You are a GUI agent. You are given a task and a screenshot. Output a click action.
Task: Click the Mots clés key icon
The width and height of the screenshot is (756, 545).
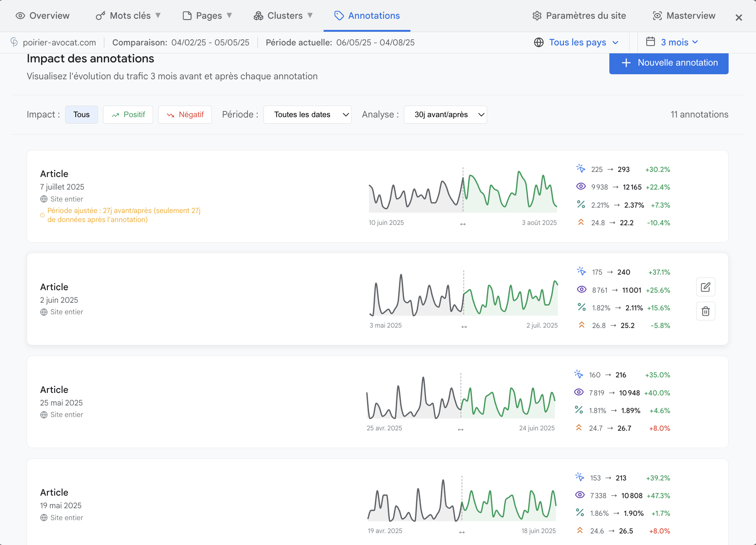(x=101, y=16)
